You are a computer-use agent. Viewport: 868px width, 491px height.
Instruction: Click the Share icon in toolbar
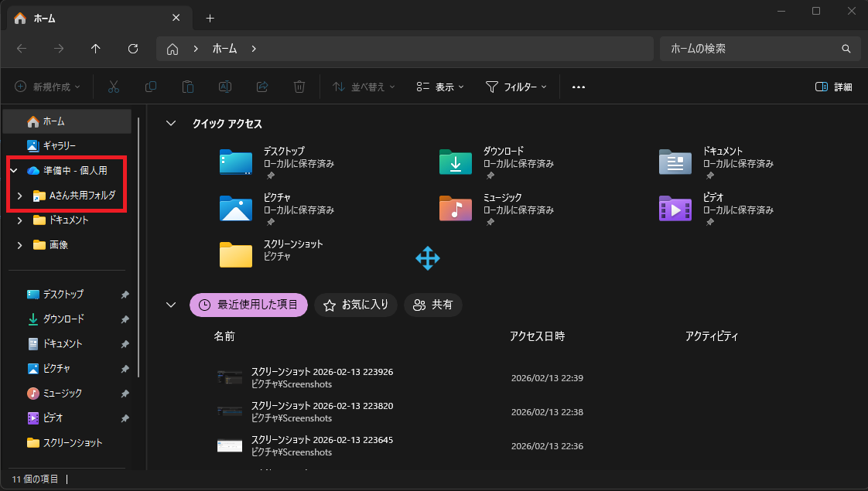coord(262,87)
